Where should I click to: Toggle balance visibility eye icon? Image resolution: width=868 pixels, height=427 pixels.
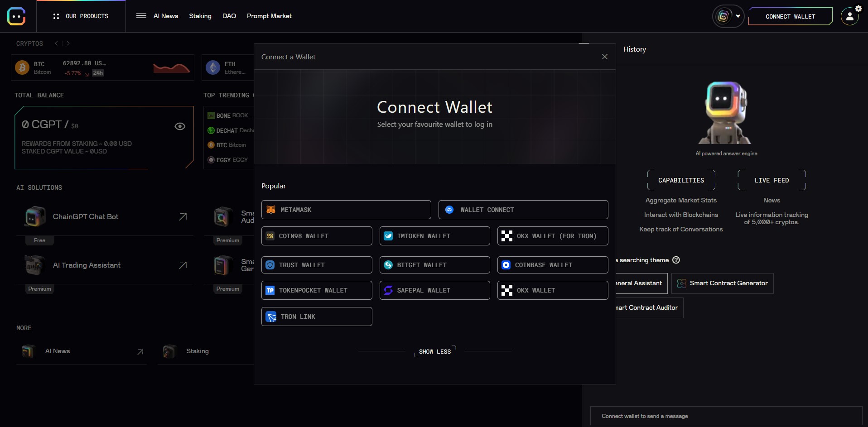(180, 126)
